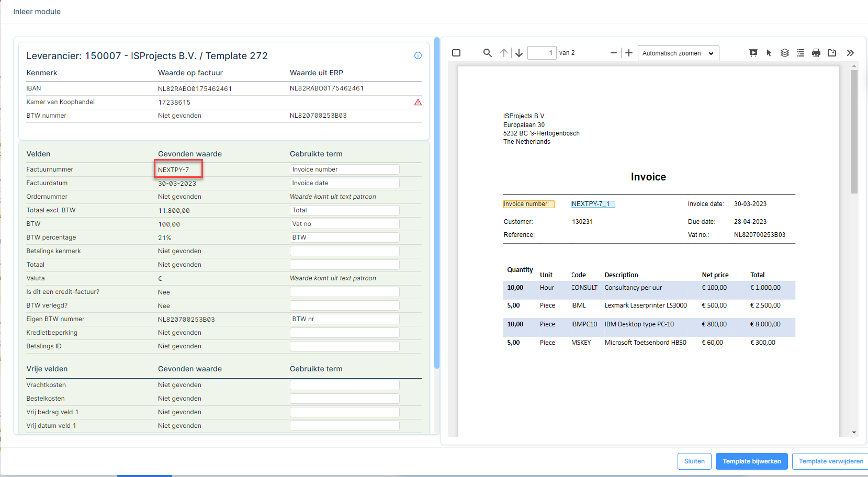The width and height of the screenshot is (868, 477).
Task: Click the value 11.800,00 for Totaal excl. BTW
Action: click(x=174, y=211)
